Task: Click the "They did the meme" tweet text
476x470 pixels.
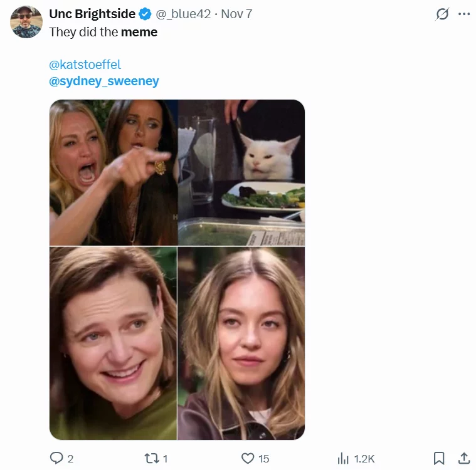Action: tap(103, 32)
